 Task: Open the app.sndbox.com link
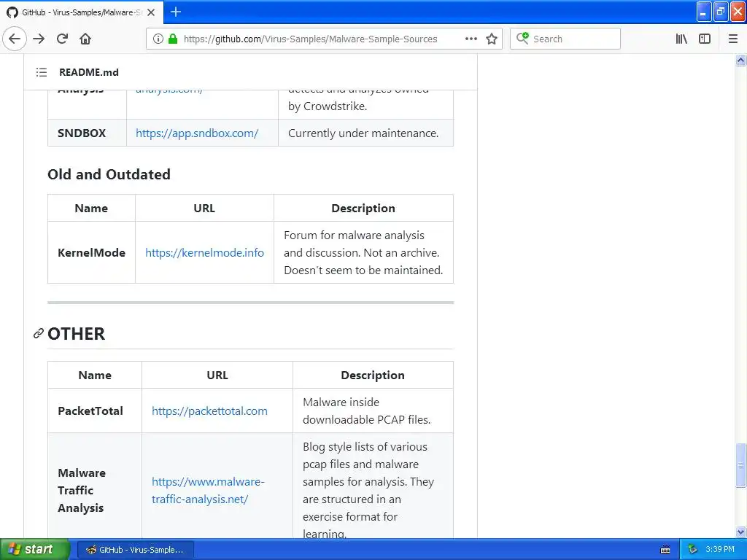pyautogui.click(x=197, y=133)
